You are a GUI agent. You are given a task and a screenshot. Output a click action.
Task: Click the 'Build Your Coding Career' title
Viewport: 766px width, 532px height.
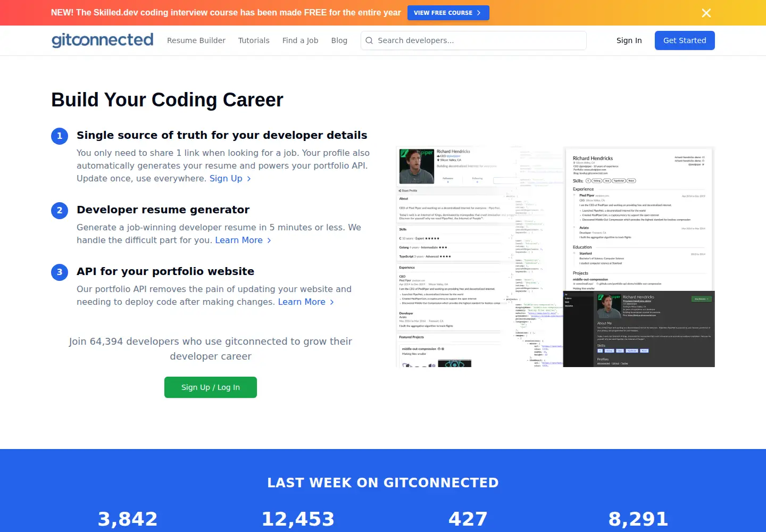(x=167, y=100)
